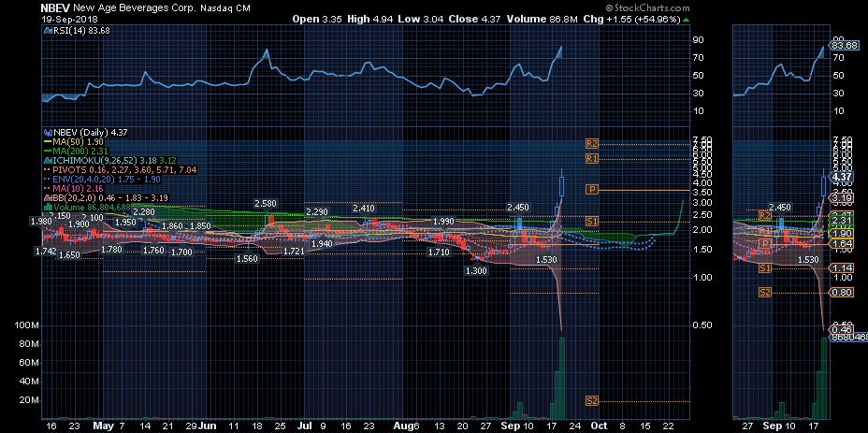868x433 pixels.
Task: Click the blue dotted ENV legend marker
Action: click(48, 179)
